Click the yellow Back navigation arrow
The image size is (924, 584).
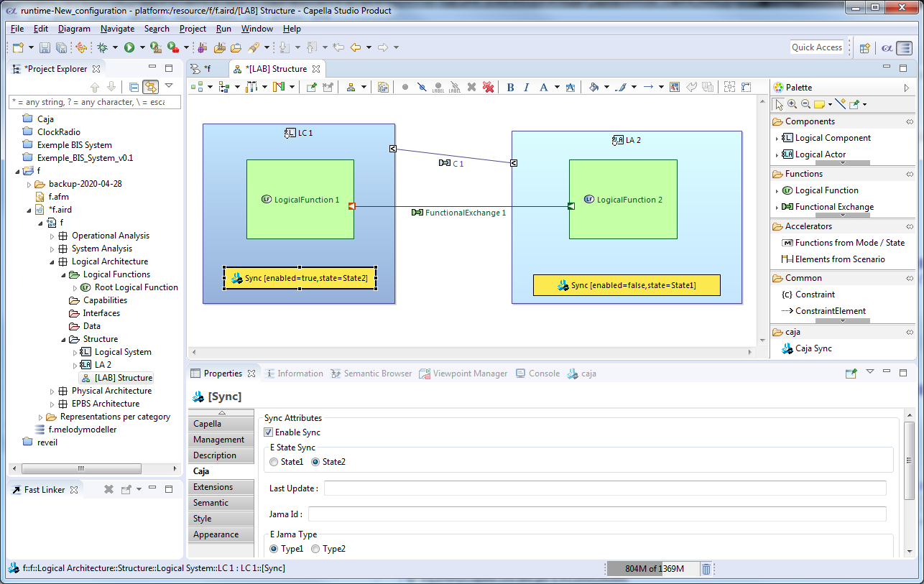355,47
